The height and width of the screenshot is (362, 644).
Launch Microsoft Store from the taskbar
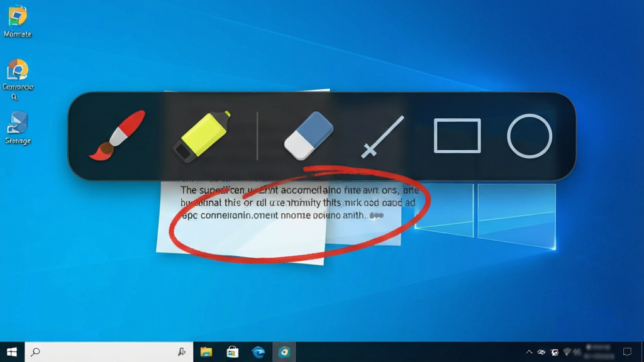233,352
